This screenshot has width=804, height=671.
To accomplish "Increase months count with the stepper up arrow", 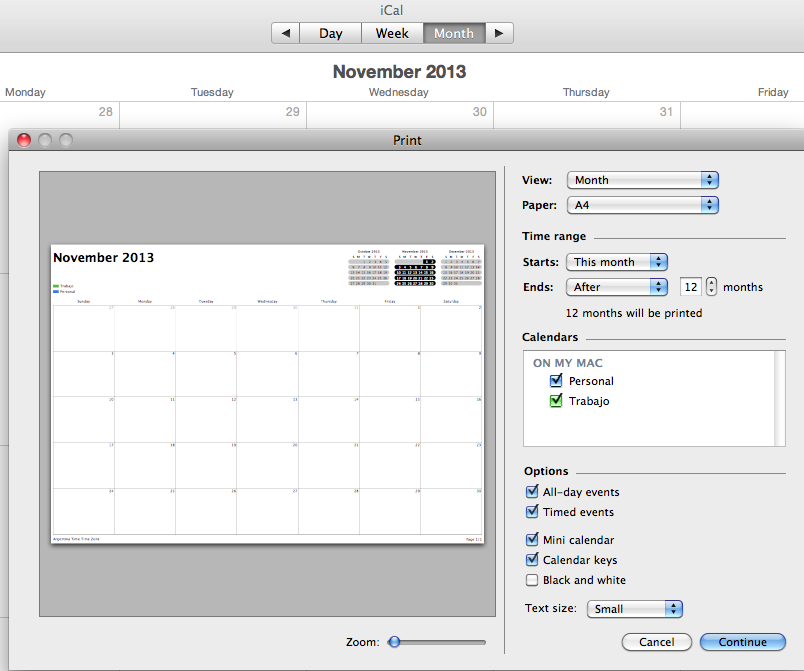I will click(x=710, y=282).
